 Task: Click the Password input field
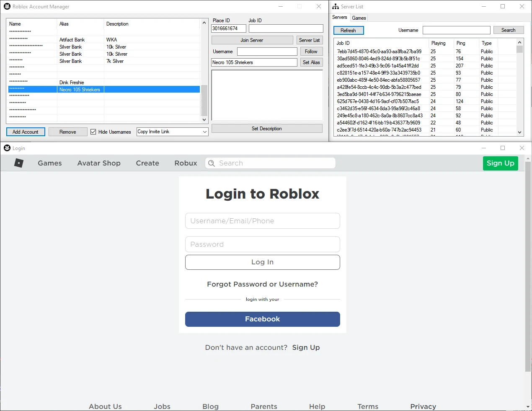click(262, 244)
